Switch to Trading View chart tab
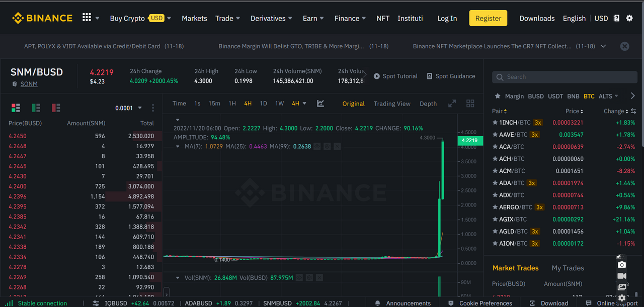This screenshot has width=644, height=307. coord(392,104)
